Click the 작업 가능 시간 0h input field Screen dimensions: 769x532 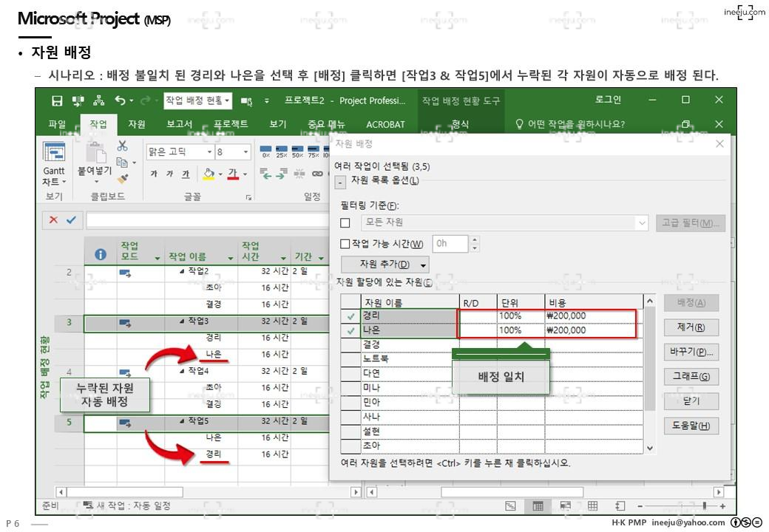pyautogui.click(x=450, y=244)
